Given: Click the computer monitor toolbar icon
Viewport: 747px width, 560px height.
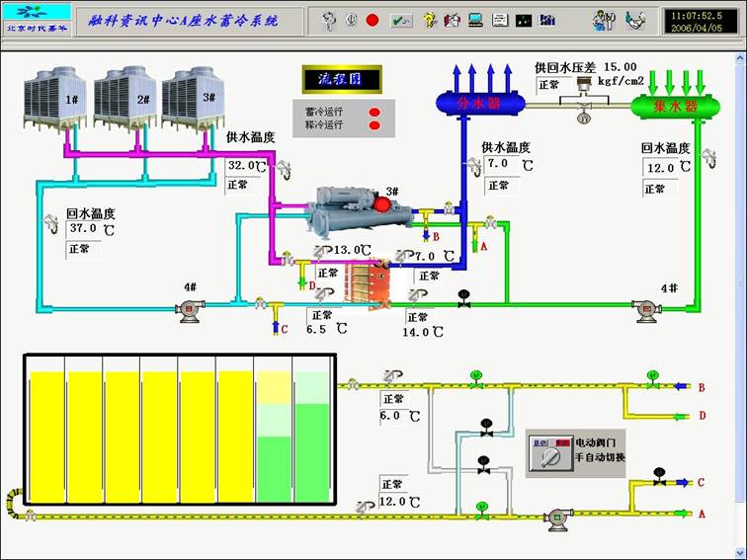Looking at the screenshot, I should point(475,20).
